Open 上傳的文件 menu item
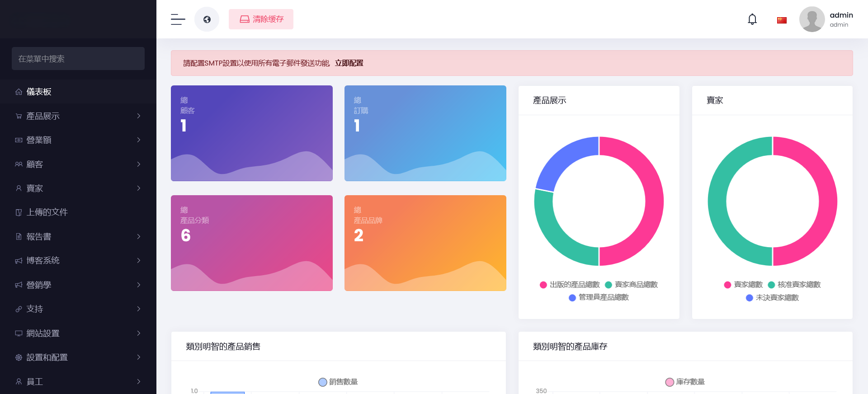Screen dimensions: 868x394 point(47,212)
